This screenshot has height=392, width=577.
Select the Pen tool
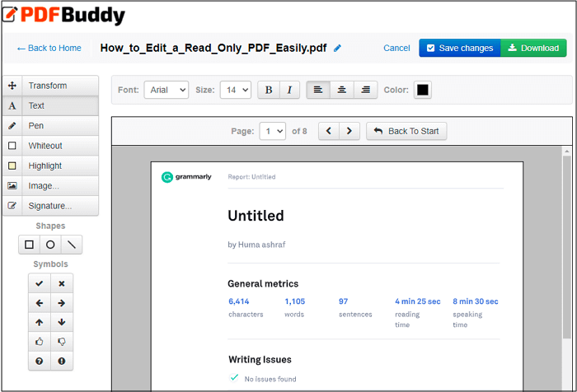click(51, 126)
